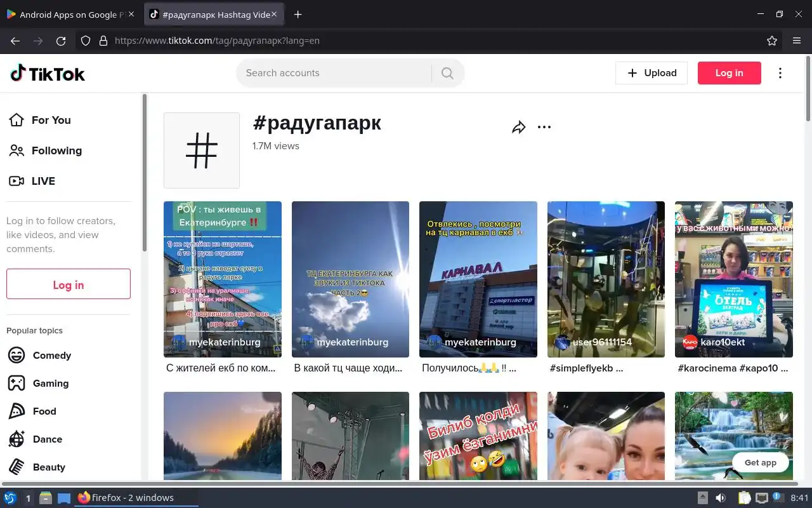The height and width of the screenshot is (508, 812).
Task: Click caption '#karocinema #каро10 ...'
Action: click(733, 368)
